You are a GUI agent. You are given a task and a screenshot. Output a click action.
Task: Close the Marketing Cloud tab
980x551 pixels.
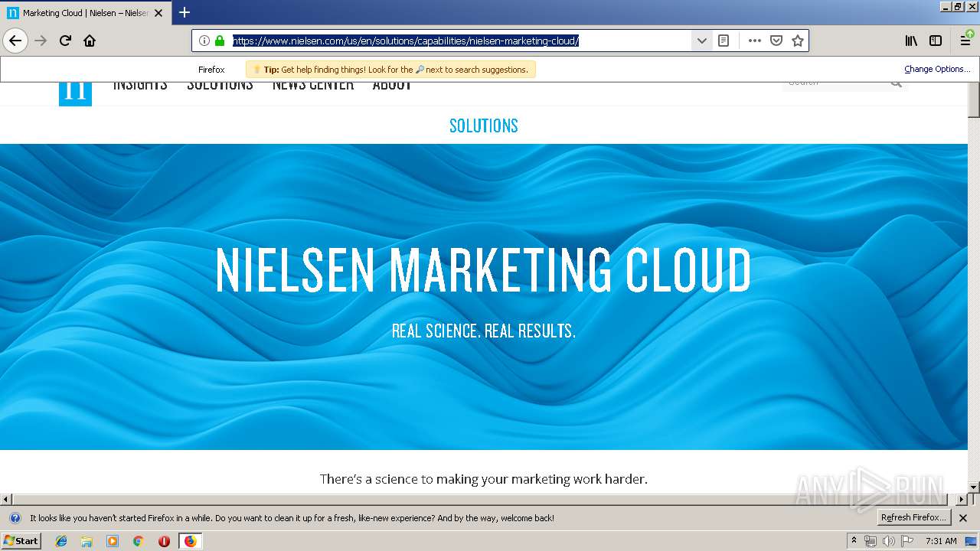158,13
